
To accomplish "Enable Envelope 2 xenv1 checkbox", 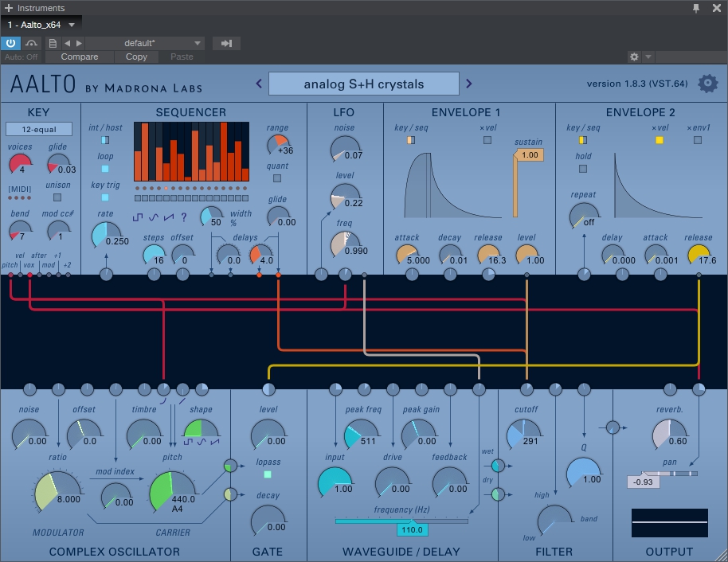I will pos(698,139).
